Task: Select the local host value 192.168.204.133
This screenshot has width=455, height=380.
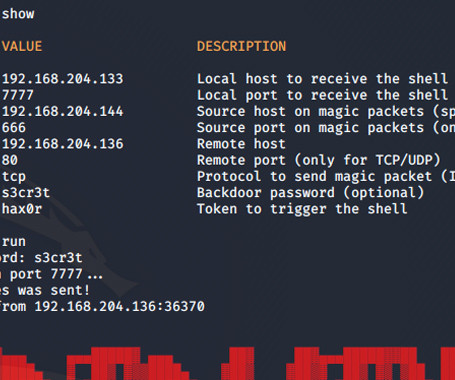Action: (63, 79)
